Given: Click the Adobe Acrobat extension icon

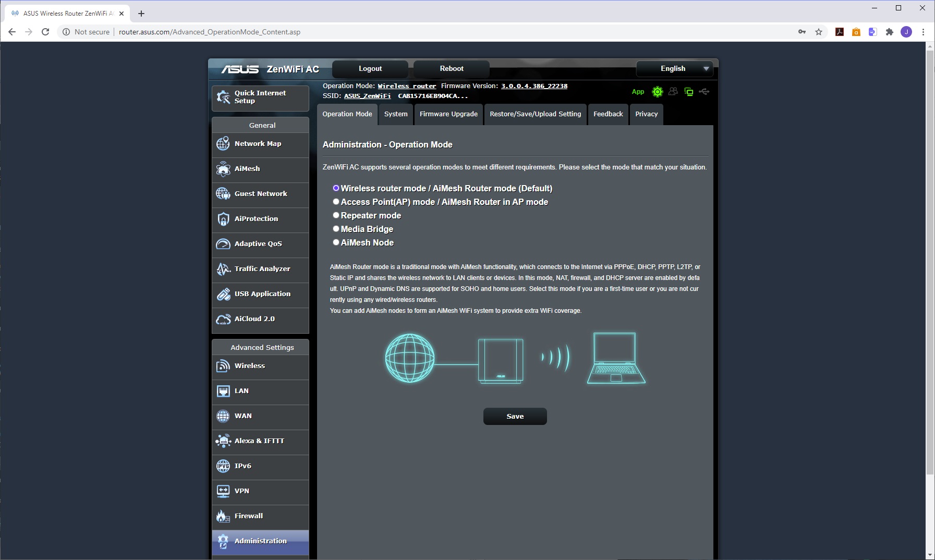Looking at the screenshot, I should (840, 32).
